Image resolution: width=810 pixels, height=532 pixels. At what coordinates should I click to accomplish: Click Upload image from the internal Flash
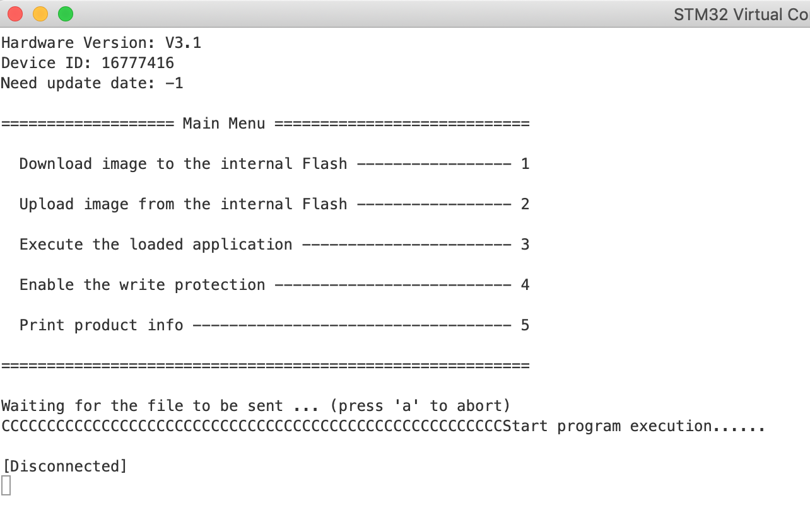(x=183, y=204)
